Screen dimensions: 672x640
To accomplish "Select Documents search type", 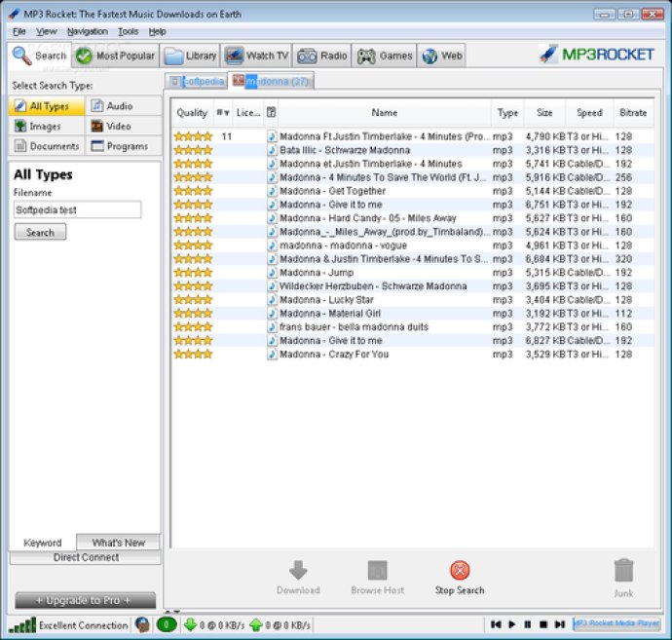I will [x=47, y=146].
